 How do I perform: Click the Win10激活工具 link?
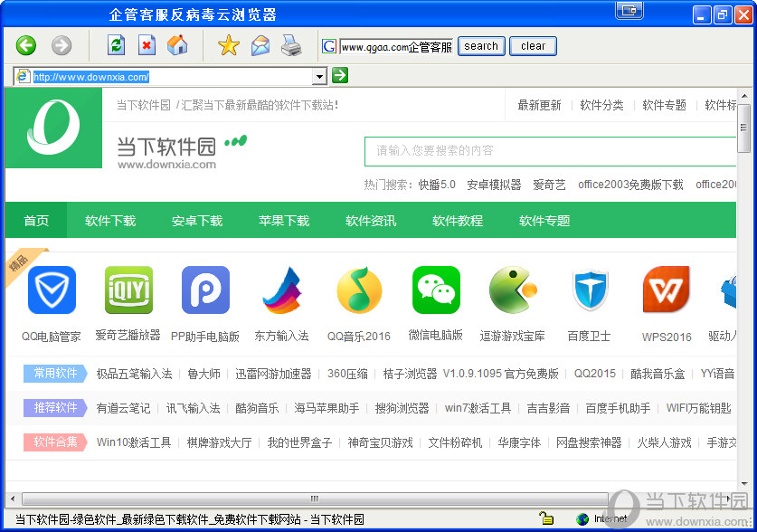point(134,442)
